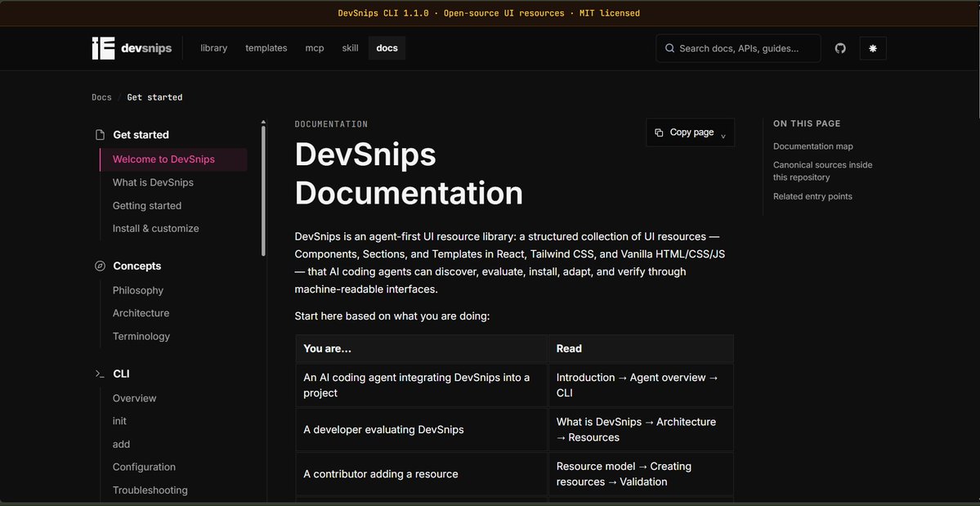Jump to Documentation map section
The image size is (980, 506).
click(812, 147)
